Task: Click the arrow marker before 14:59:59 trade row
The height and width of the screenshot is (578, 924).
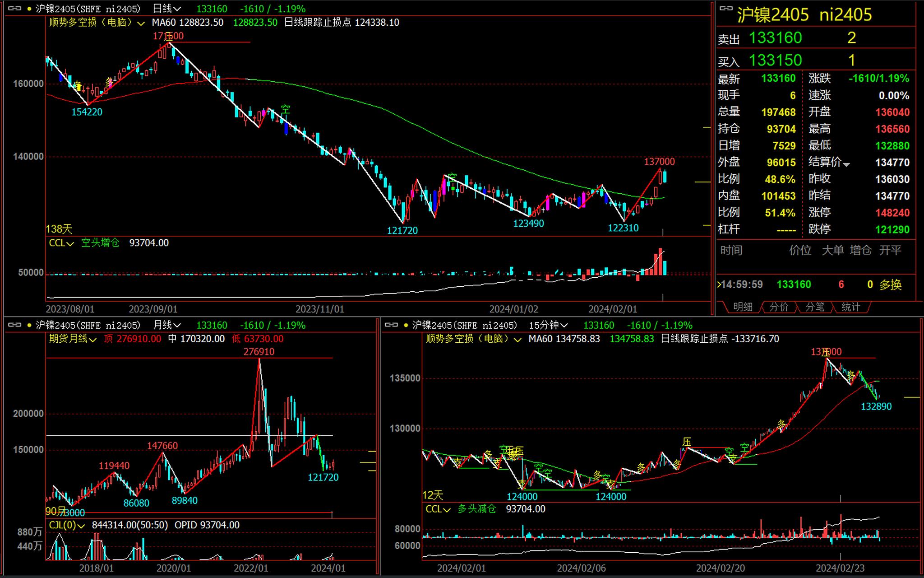Action: click(719, 284)
